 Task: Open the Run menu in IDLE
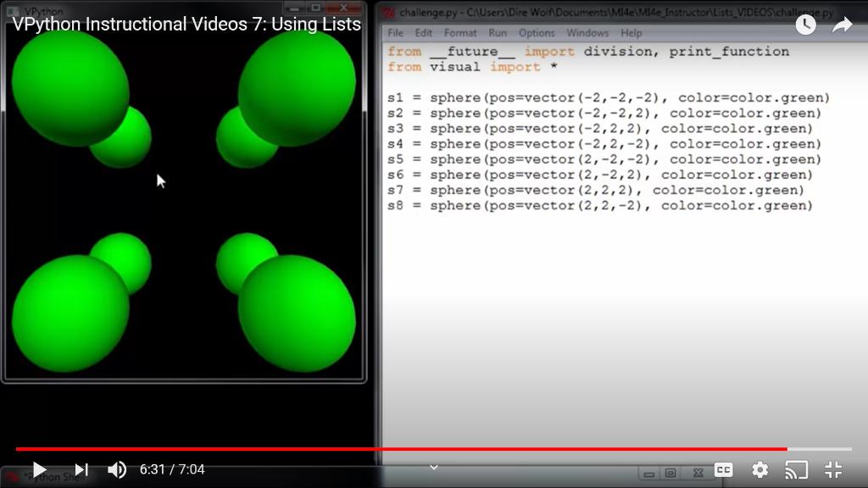coord(498,33)
